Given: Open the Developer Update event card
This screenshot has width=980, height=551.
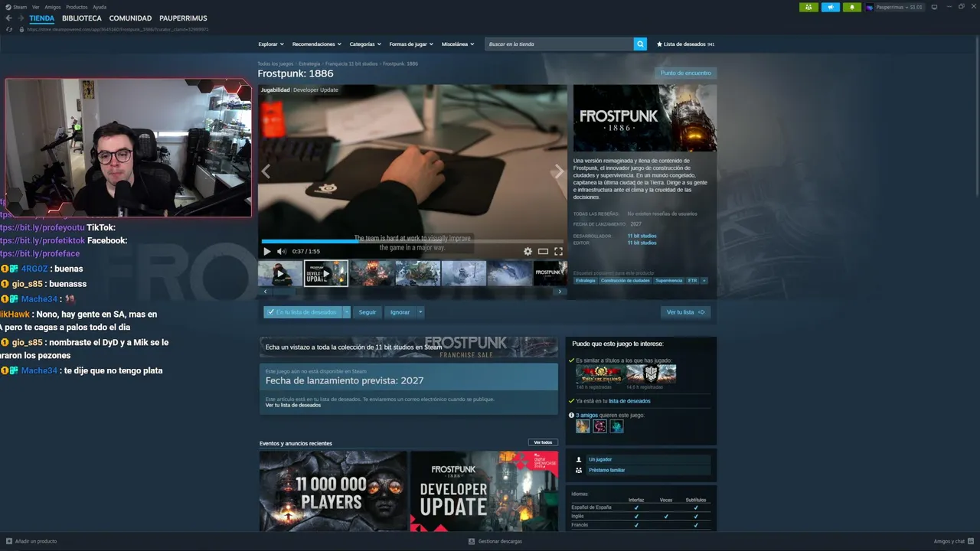Looking at the screenshot, I should 484,491.
